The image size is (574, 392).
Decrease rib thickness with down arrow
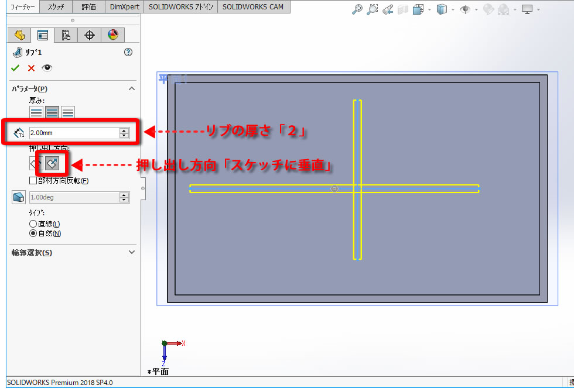[x=124, y=136]
